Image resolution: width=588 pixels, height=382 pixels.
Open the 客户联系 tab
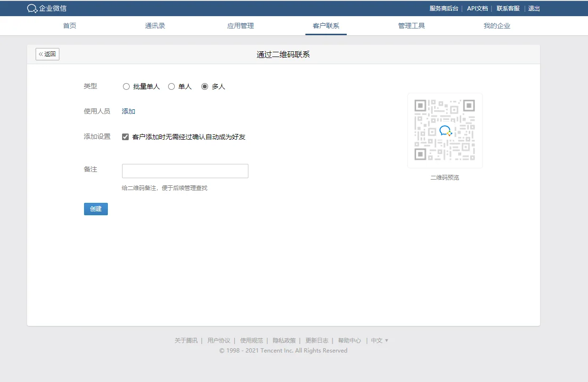pos(326,26)
